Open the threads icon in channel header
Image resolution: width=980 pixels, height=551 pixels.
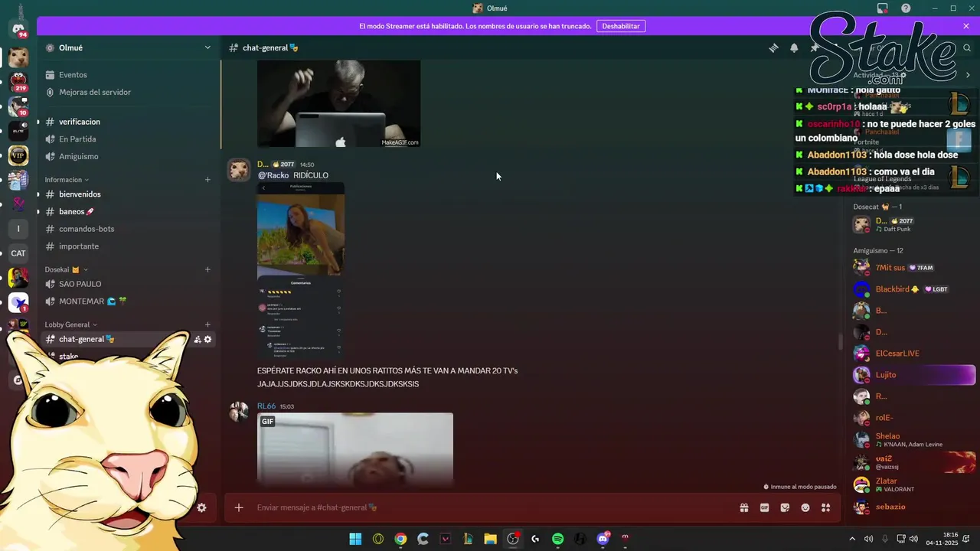pyautogui.click(x=773, y=47)
